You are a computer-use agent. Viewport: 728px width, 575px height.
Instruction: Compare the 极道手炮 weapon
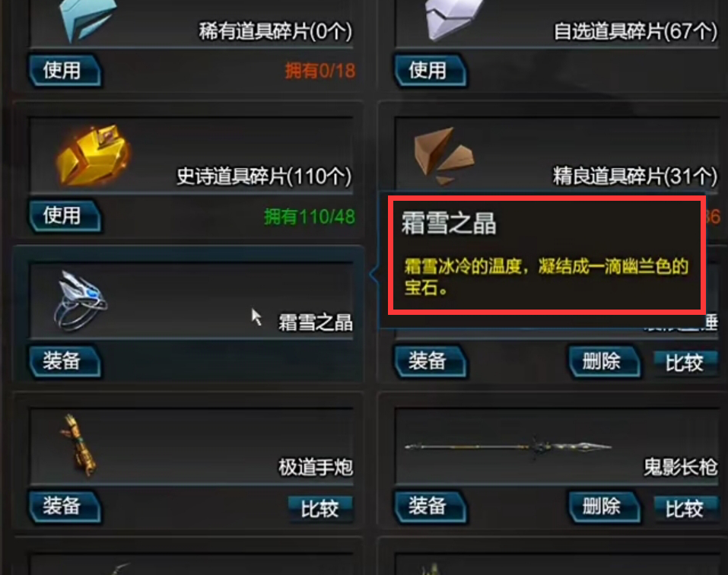[320, 508]
